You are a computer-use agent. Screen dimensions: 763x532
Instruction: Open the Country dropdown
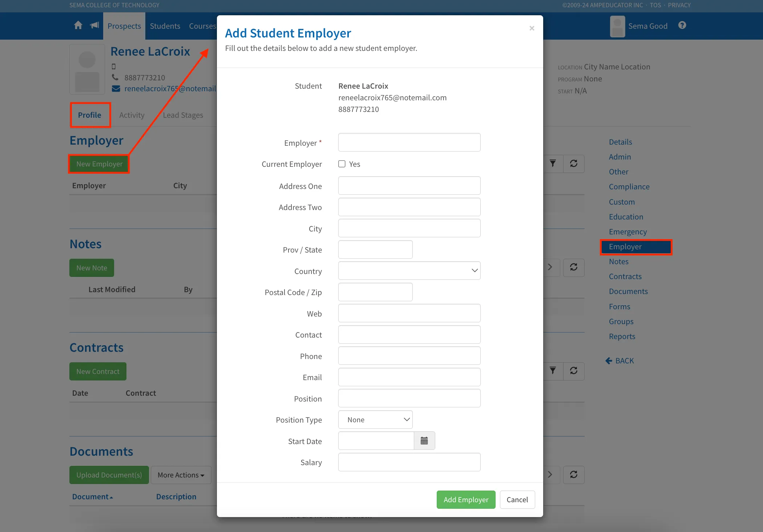point(409,271)
